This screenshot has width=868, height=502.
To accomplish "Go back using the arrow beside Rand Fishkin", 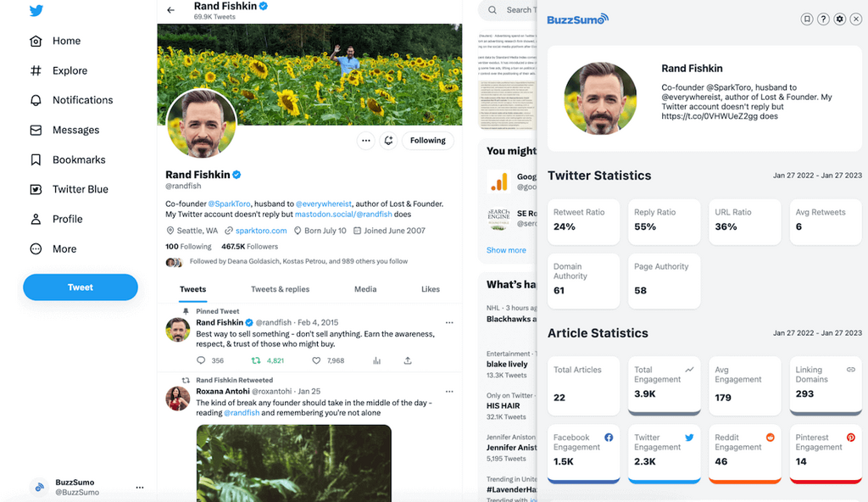I will pyautogui.click(x=171, y=10).
